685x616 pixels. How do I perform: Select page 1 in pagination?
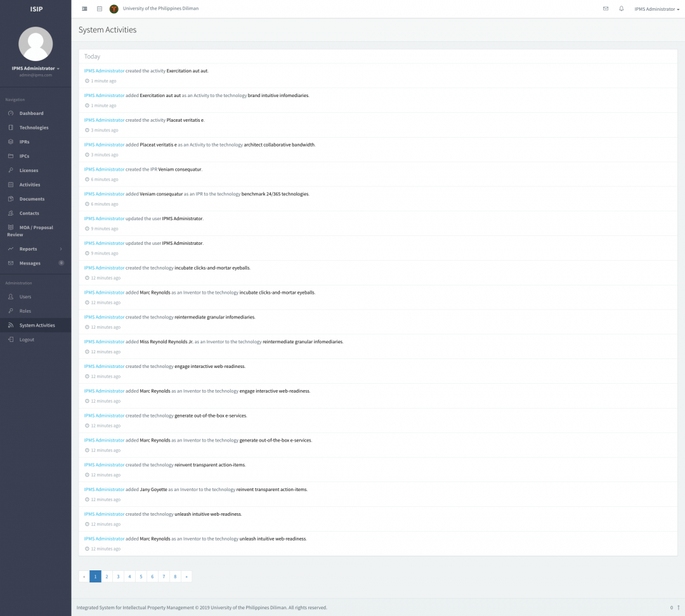(x=95, y=577)
